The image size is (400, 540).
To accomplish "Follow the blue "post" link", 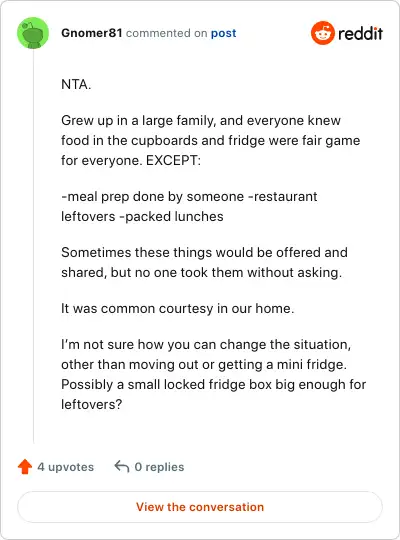I will click(224, 33).
